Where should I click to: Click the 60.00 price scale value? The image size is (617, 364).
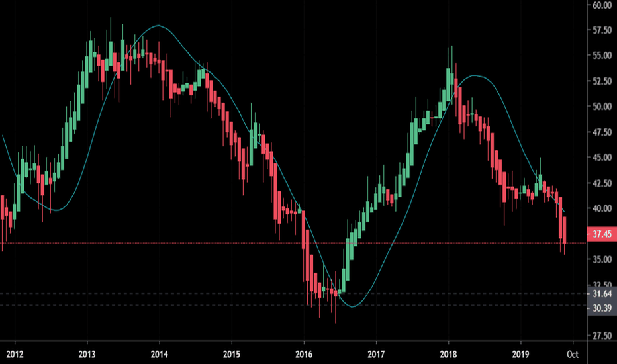pos(602,5)
